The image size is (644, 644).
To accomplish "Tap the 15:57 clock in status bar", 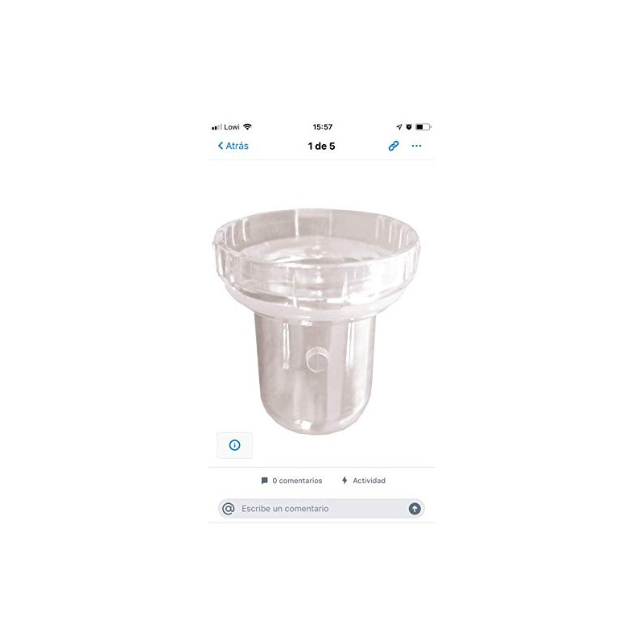I will (x=323, y=127).
